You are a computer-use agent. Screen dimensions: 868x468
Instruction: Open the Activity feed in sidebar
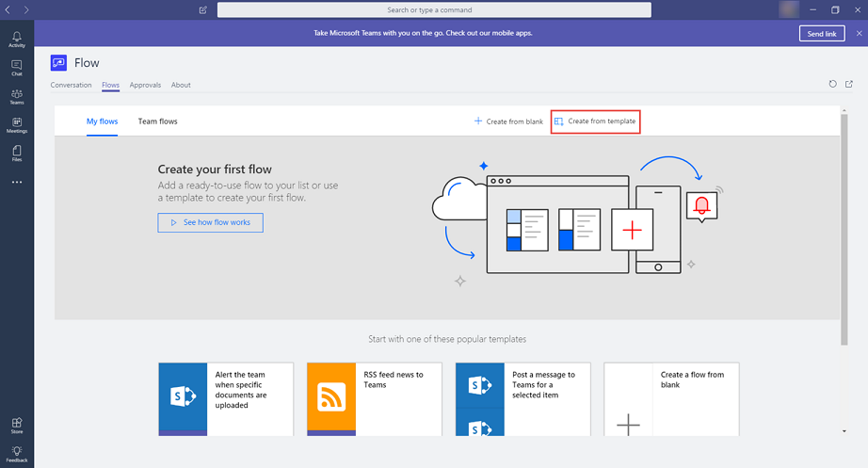click(17, 39)
